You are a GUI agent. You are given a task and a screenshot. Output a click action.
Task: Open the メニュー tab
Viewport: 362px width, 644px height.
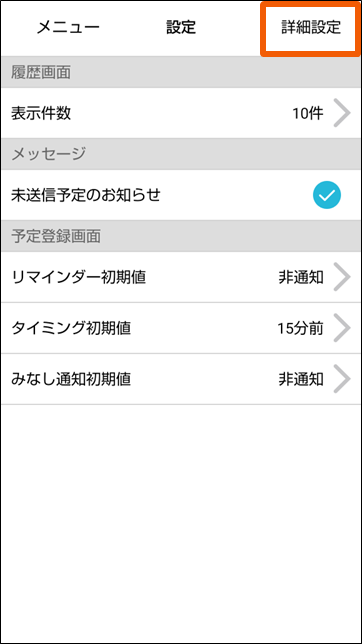pyautogui.click(x=68, y=28)
